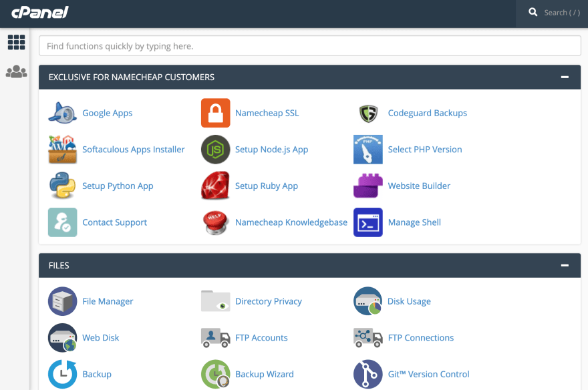This screenshot has width=588, height=390.
Task: Start Backup Wizard link
Action: pyautogui.click(x=265, y=374)
